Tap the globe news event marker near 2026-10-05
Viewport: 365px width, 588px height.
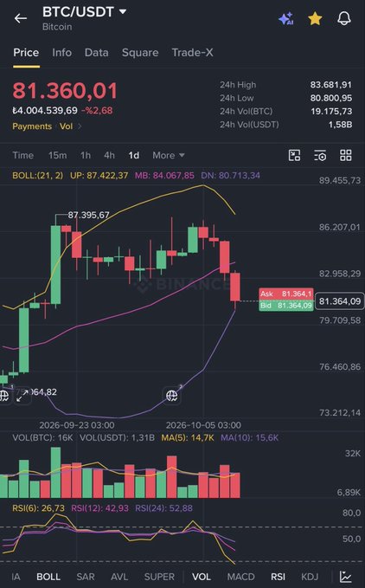(172, 395)
